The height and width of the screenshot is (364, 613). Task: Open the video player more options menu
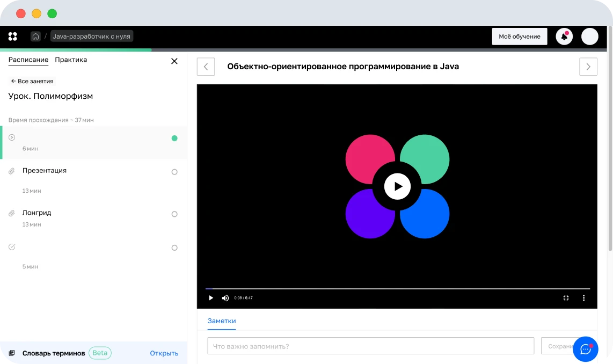click(584, 298)
